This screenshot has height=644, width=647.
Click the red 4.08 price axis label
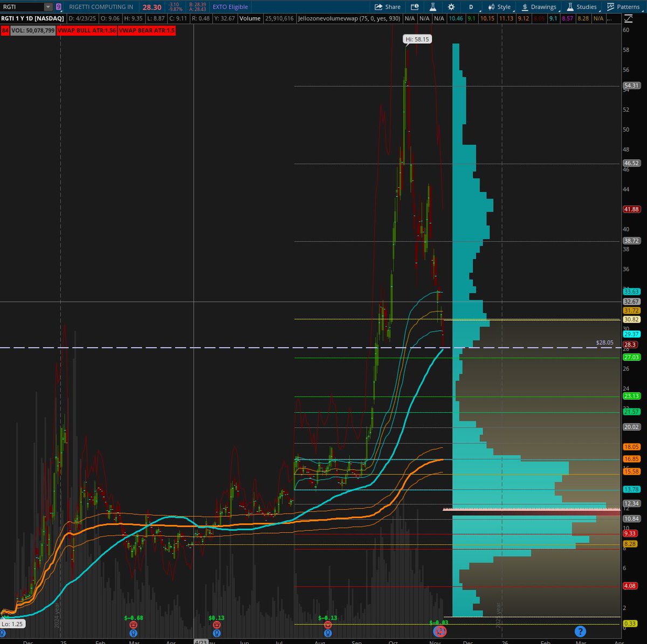(630, 586)
